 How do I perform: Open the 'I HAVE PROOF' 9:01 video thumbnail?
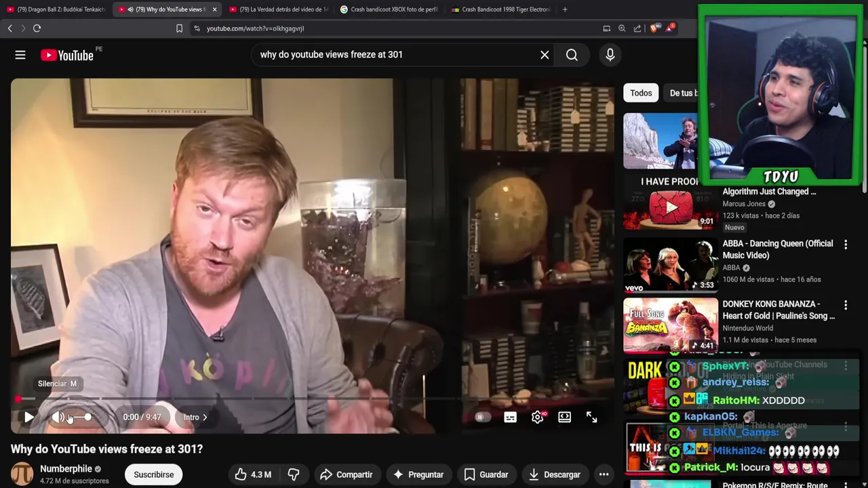671,202
